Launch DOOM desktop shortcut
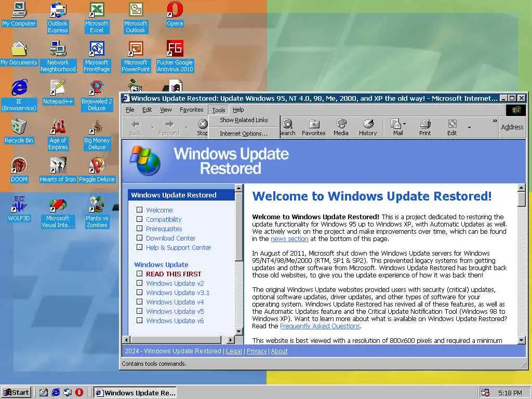 click(x=19, y=170)
